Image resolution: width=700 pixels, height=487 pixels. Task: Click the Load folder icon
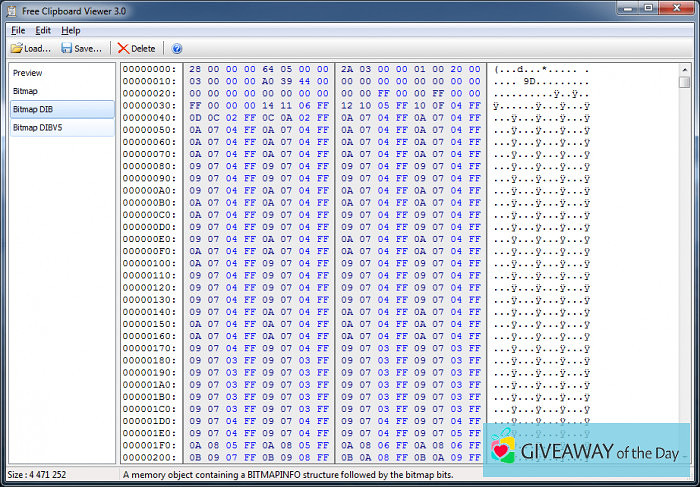tap(17, 48)
